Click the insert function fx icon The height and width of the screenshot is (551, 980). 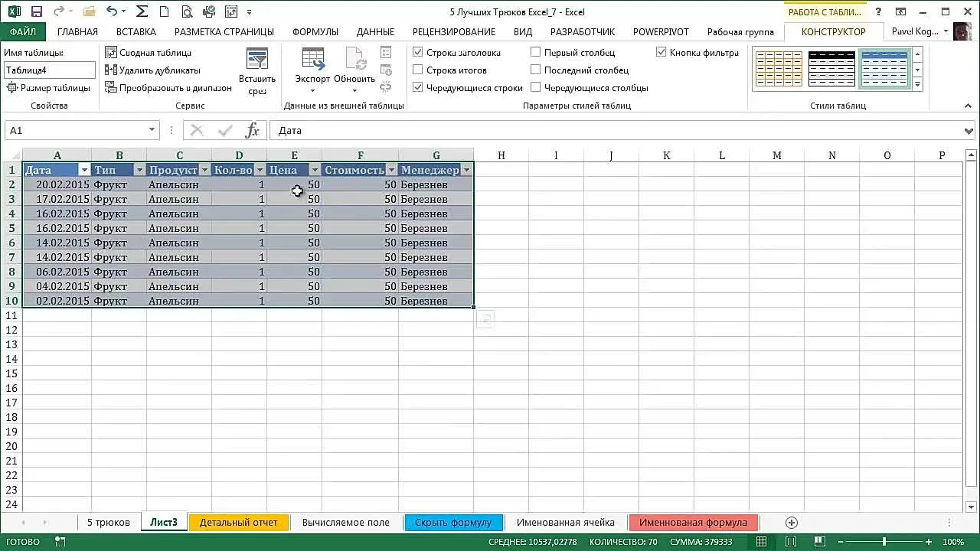point(252,131)
